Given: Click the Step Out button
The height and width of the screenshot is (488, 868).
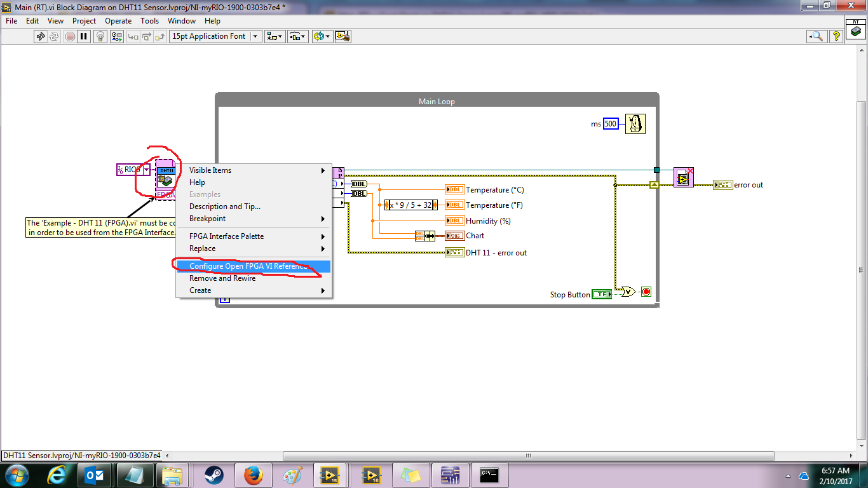Looking at the screenshot, I should pos(159,36).
